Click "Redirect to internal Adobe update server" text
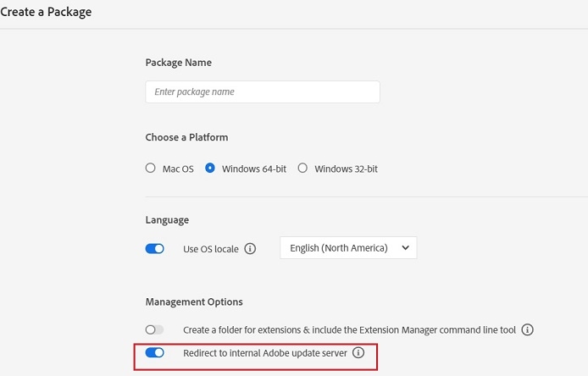This screenshot has width=588, height=376. (x=265, y=353)
